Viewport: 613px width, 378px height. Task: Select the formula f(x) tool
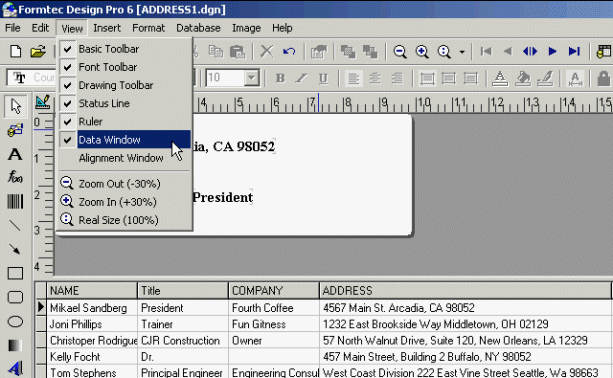(x=15, y=177)
